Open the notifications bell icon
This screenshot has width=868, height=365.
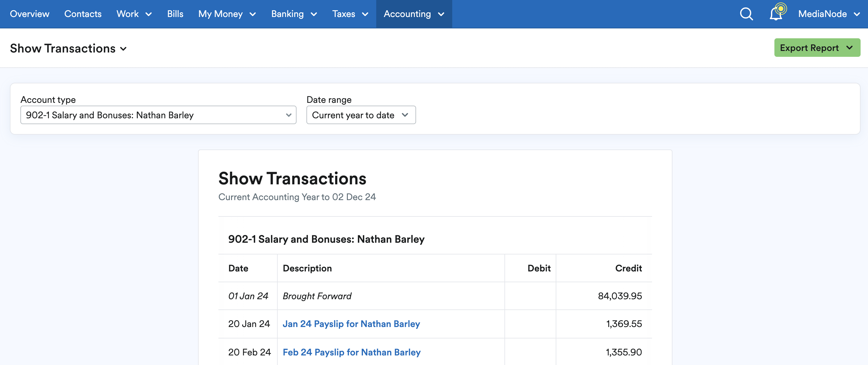coord(776,14)
